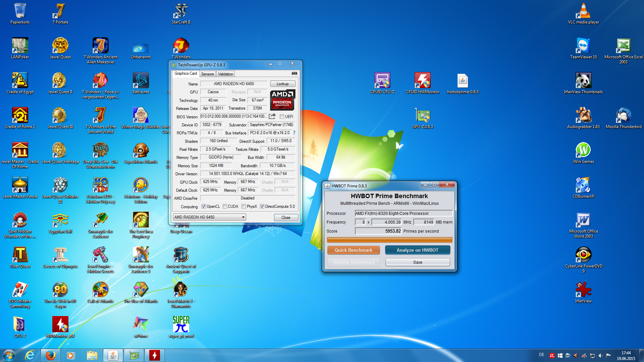Open TeamViewer 10 desktop icon

pyautogui.click(x=584, y=48)
